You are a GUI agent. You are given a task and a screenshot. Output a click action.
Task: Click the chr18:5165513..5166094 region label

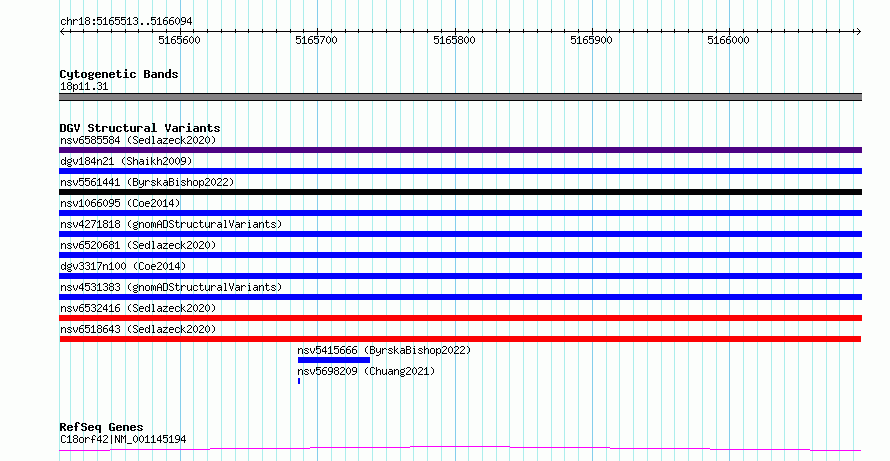(x=126, y=22)
